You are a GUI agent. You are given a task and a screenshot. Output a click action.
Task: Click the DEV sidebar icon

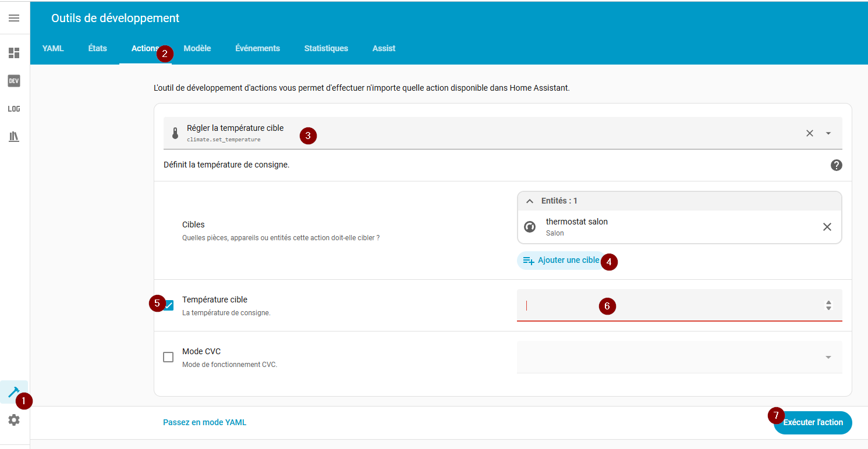pyautogui.click(x=14, y=81)
